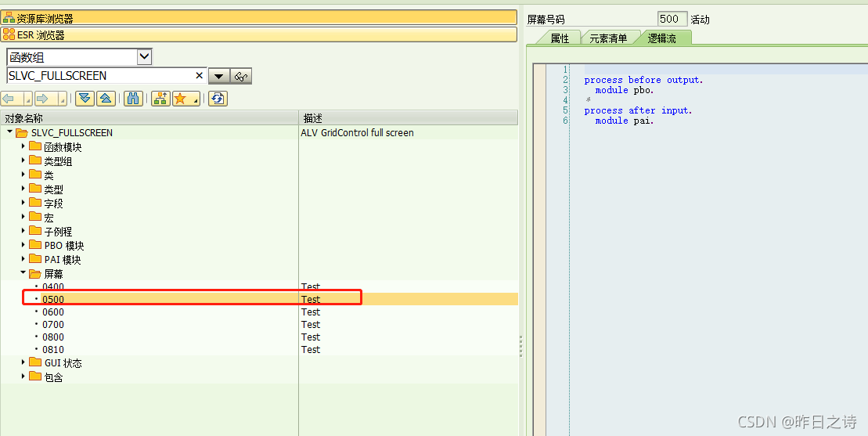
Task: Open the forward-navigation history dropdown
Action: (x=62, y=99)
